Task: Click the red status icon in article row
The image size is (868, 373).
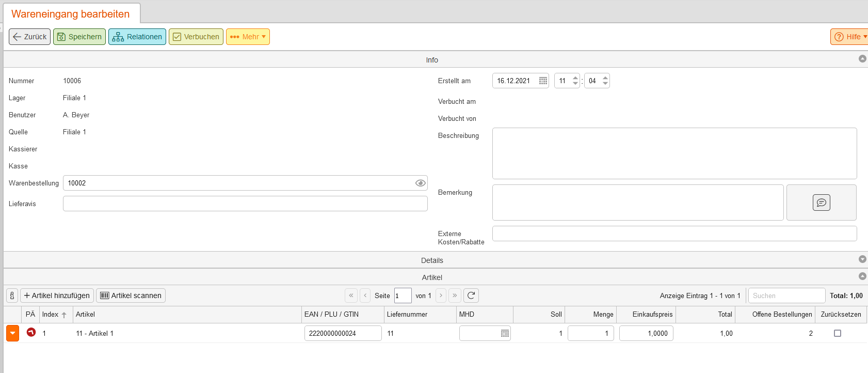Action: (31, 333)
